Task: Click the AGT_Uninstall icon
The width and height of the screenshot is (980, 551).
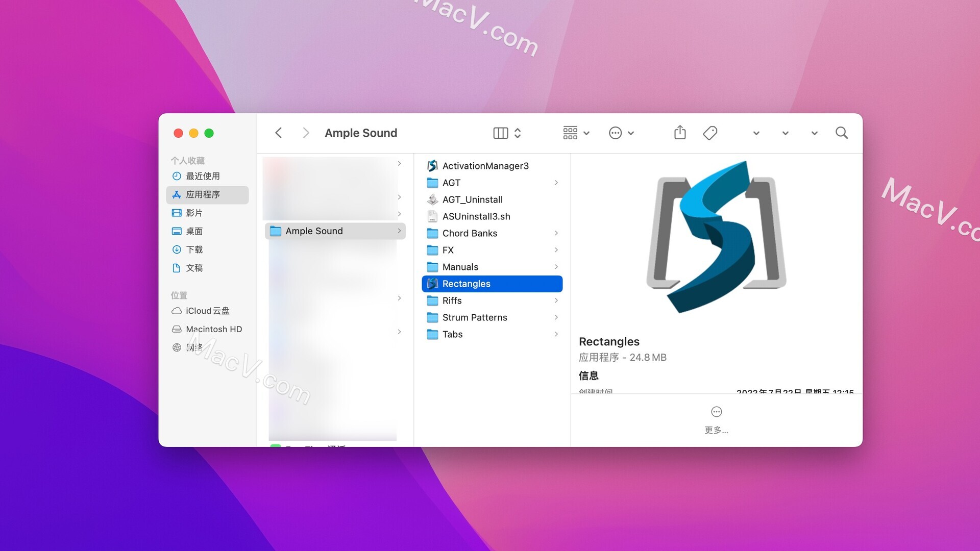Action: (x=432, y=199)
